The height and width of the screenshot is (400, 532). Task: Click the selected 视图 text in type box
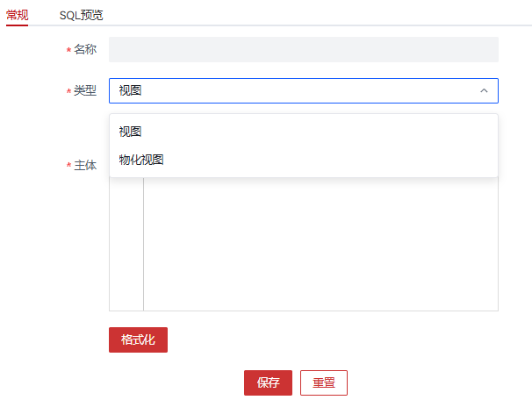(130, 91)
